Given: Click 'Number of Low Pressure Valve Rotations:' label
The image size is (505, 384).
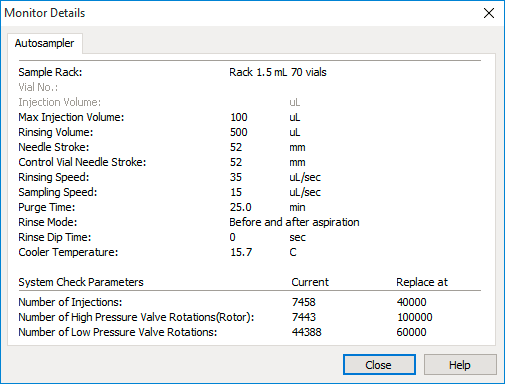Looking at the screenshot, I should click(118, 332).
